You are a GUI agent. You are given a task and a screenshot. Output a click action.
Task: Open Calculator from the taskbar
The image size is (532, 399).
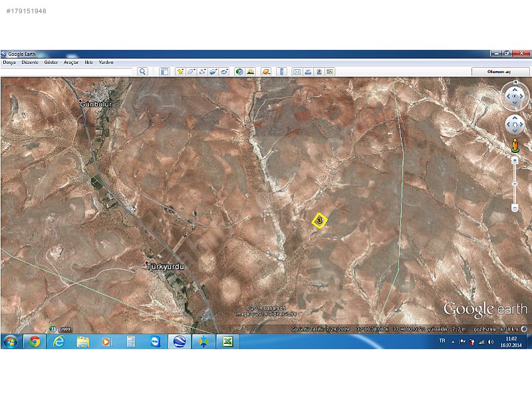(x=131, y=341)
